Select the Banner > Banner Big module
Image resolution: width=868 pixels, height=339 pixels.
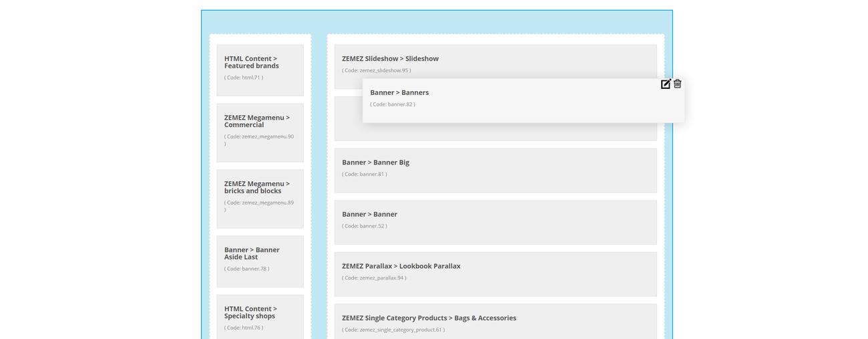tap(495, 171)
